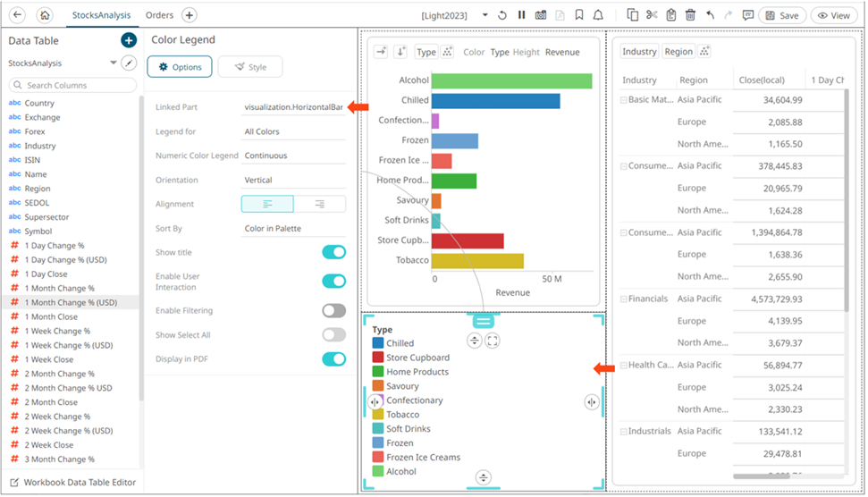Click the camera snapshot icon
868x497 pixels.
coord(541,15)
